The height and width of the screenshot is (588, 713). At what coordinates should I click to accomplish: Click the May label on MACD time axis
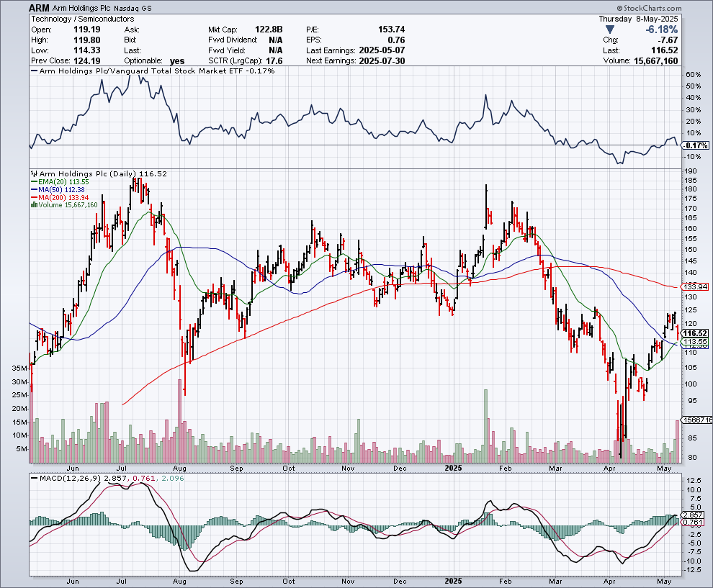664,582
